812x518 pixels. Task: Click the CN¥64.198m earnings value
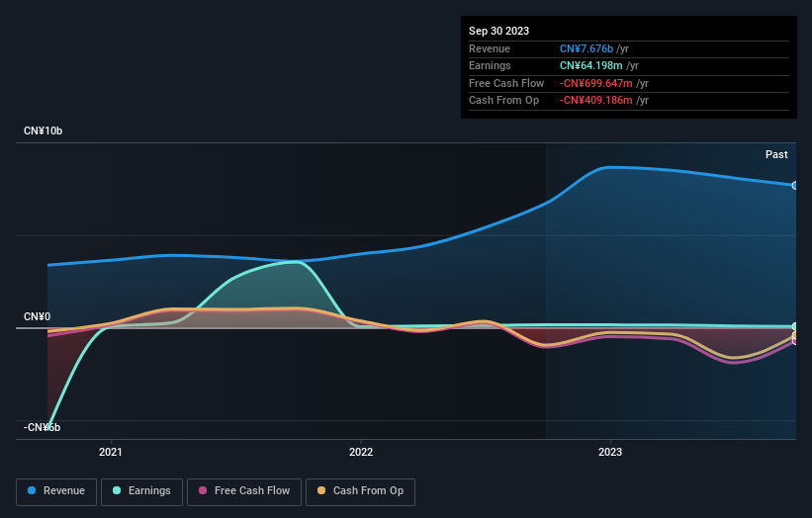(x=590, y=65)
